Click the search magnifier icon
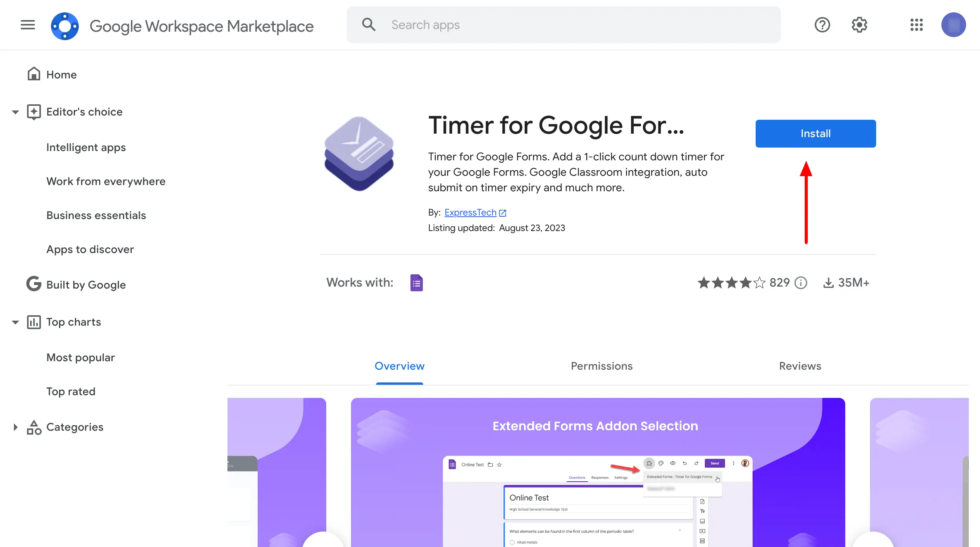 369,25
